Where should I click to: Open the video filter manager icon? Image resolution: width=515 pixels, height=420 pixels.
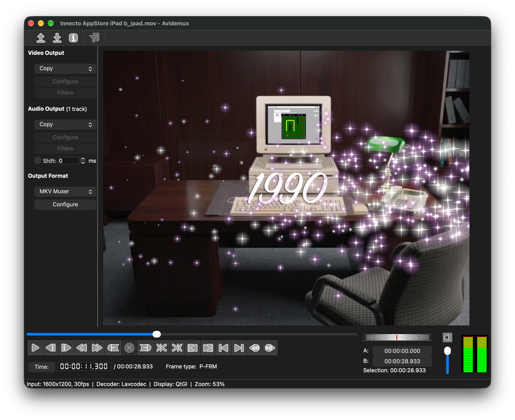pyautogui.click(x=94, y=38)
